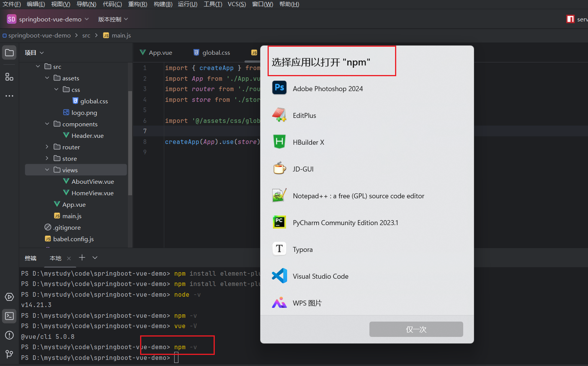Open the 文件(F) menu
The height and width of the screenshot is (366, 588).
click(x=11, y=4)
